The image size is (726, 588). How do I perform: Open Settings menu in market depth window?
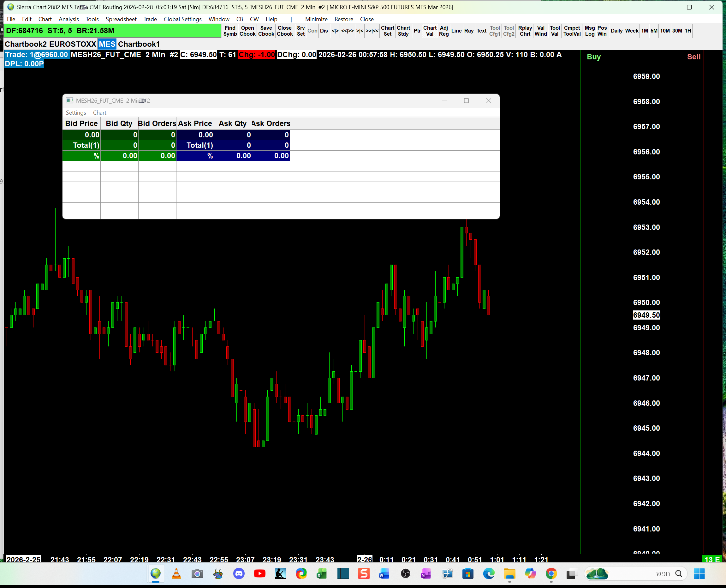[x=76, y=113]
